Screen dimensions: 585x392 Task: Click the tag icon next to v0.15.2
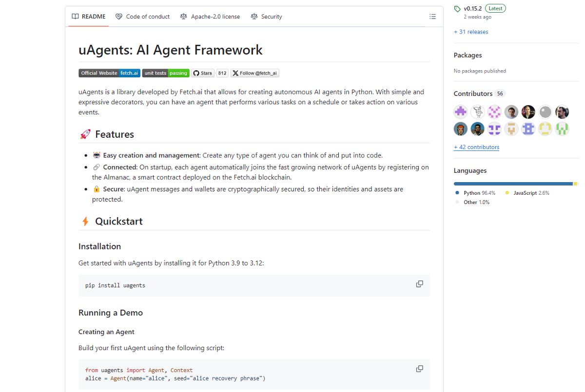click(457, 8)
